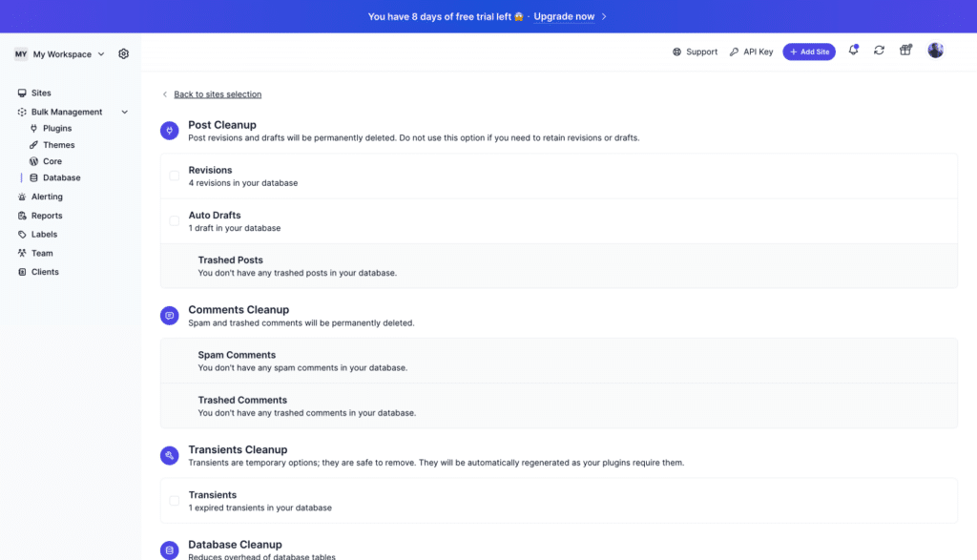977x560 pixels.
Task: Open workspace settings gear icon
Action: (123, 54)
